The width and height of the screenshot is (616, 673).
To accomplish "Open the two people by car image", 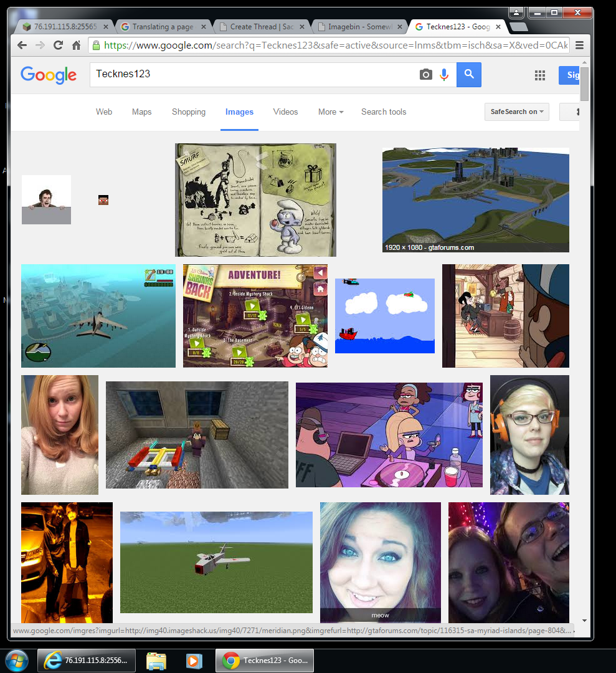I will tap(67, 562).
